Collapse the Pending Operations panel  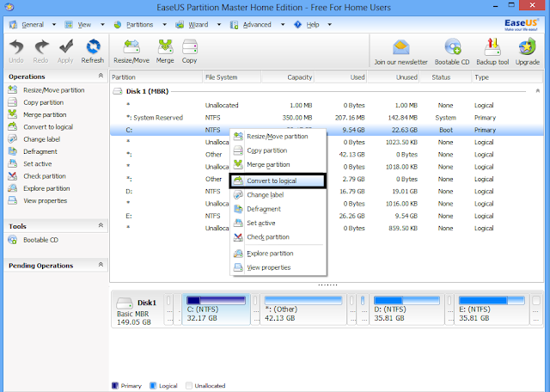101,265
